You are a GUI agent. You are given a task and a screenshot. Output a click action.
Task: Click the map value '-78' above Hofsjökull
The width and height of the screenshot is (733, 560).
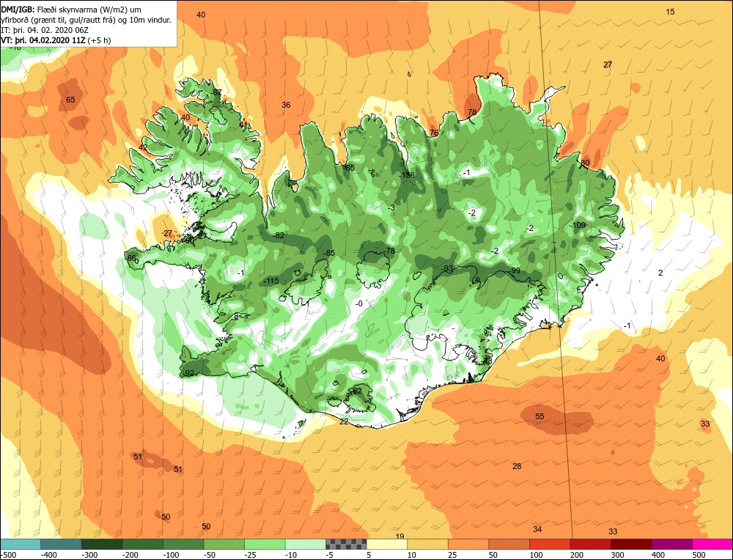click(388, 251)
